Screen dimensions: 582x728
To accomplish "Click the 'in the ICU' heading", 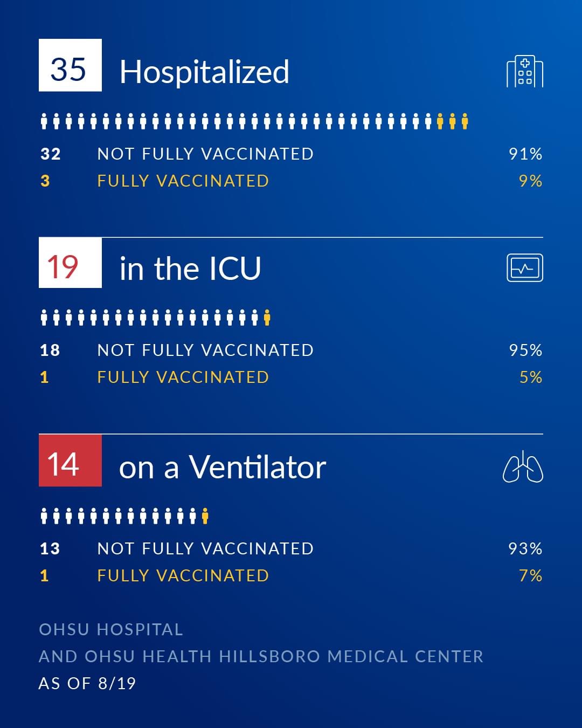I will 190,269.
